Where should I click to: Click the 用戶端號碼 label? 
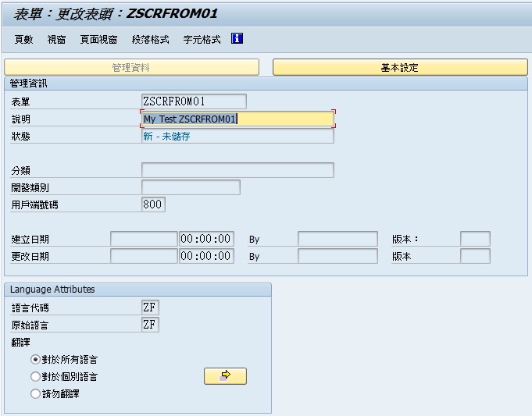(x=34, y=204)
